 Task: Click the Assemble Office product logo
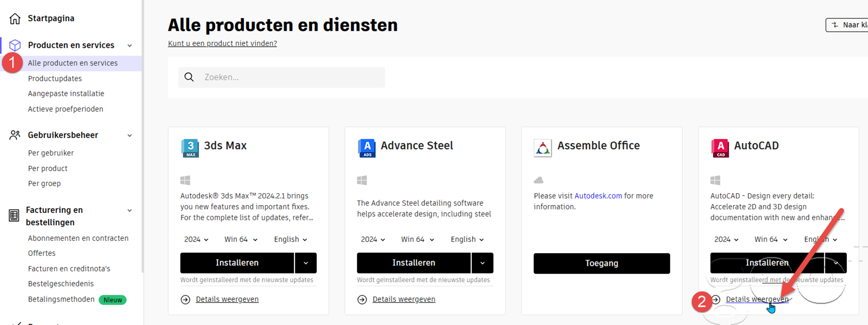pyautogui.click(x=543, y=148)
